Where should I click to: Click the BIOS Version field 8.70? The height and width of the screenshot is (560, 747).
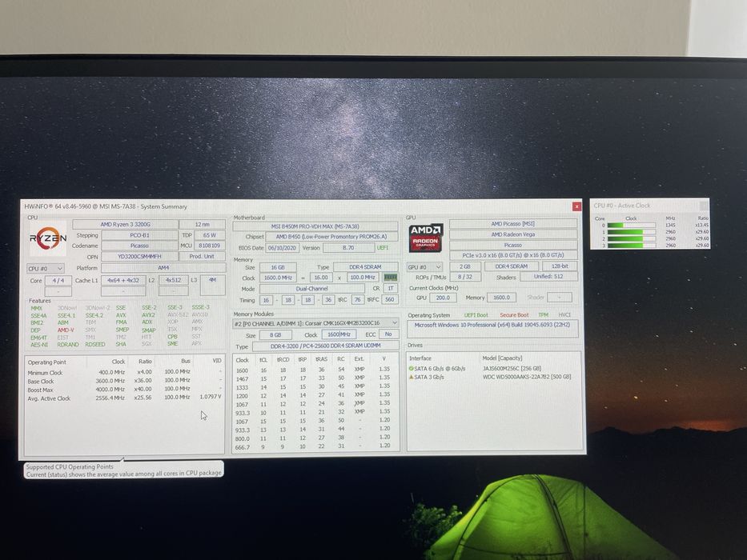(349, 248)
